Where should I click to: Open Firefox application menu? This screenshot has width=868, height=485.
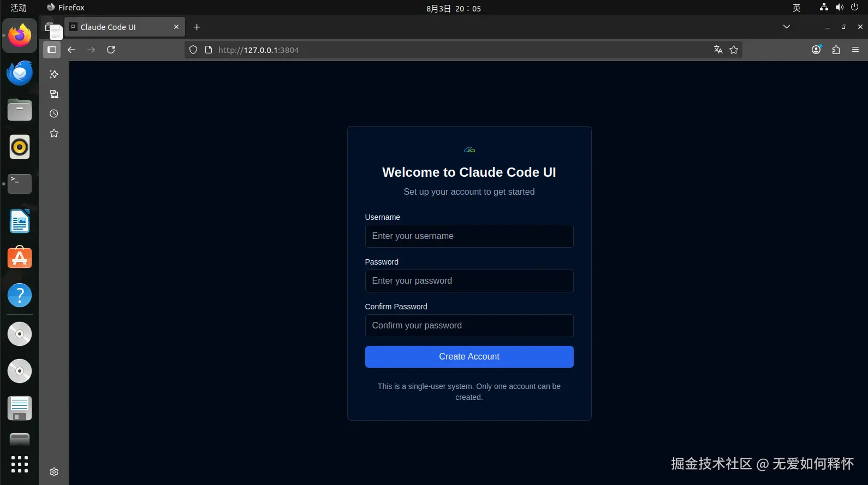click(x=855, y=50)
